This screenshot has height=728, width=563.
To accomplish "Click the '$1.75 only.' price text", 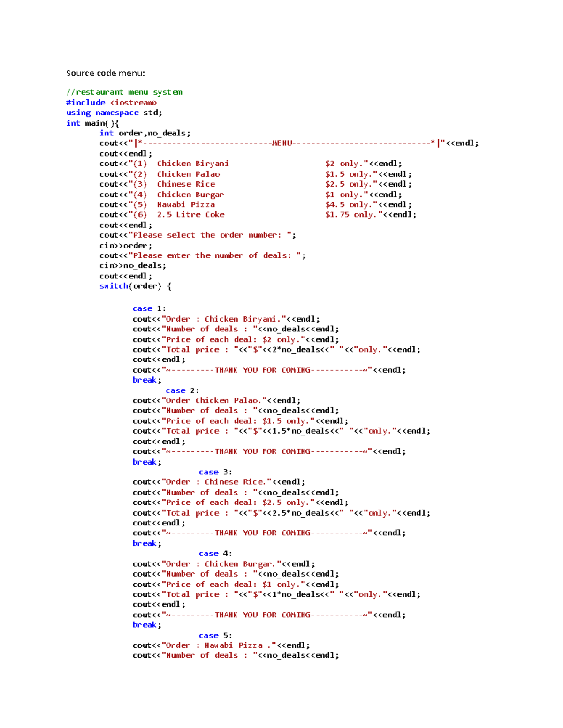I will pos(351,215).
